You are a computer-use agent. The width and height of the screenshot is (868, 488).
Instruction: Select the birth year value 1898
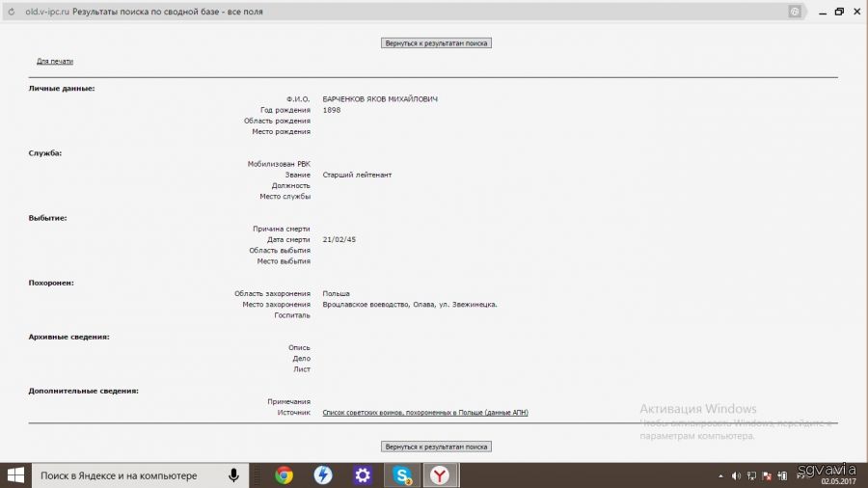point(332,110)
